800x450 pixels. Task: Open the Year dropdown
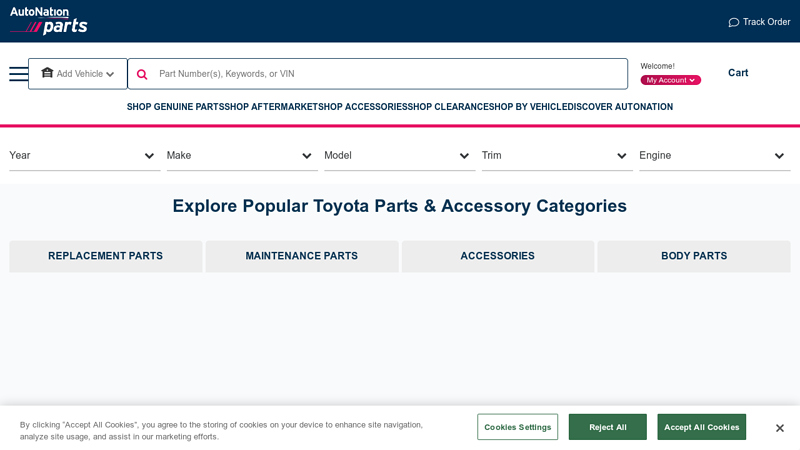(x=85, y=156)
